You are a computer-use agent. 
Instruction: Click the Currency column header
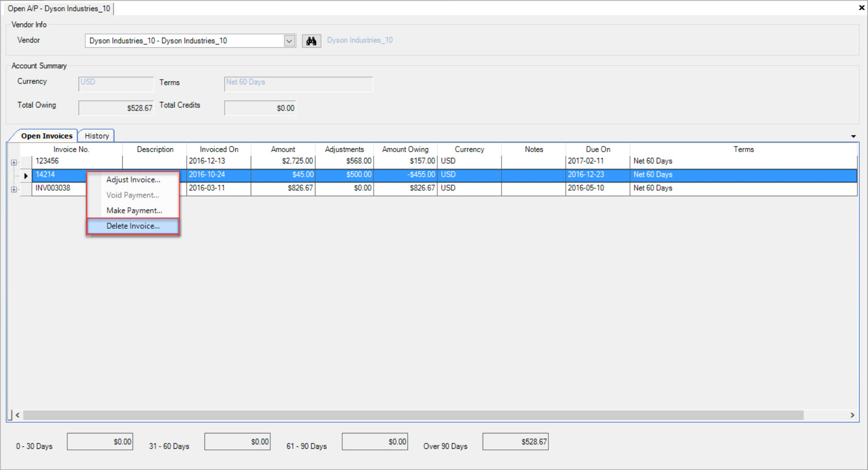pyautogui.click(x=469, y=149)
